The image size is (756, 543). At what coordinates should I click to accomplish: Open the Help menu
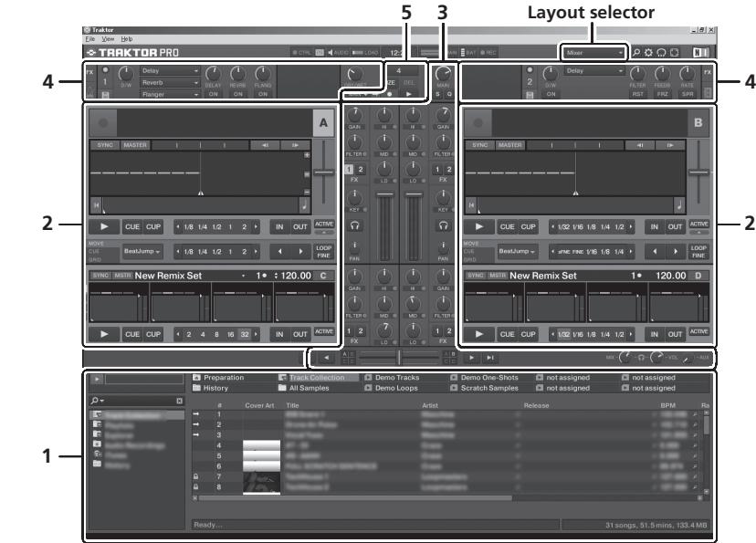(x=127, y=39)
